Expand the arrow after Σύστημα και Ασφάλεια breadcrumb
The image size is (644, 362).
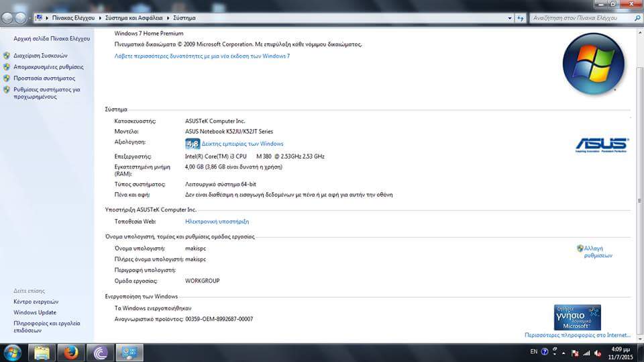(168, 18)
